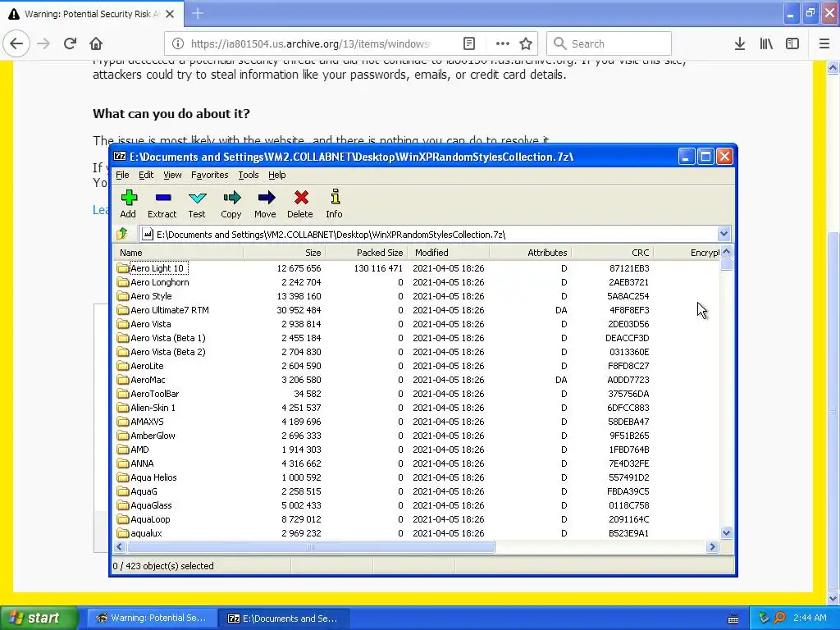Sort by CRC column header

click(x=612, y=253)
